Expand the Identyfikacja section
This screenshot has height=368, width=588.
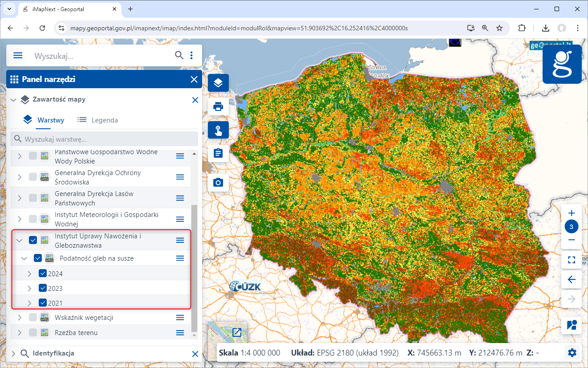13,354
